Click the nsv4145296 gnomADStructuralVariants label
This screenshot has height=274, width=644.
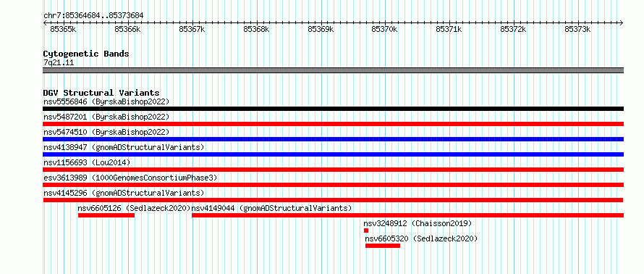click(124, 193)
